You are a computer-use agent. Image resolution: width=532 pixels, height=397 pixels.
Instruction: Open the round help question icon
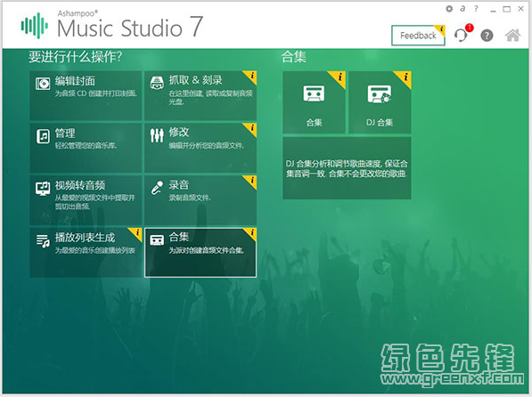pyautogui.click(x=487, y=36)
